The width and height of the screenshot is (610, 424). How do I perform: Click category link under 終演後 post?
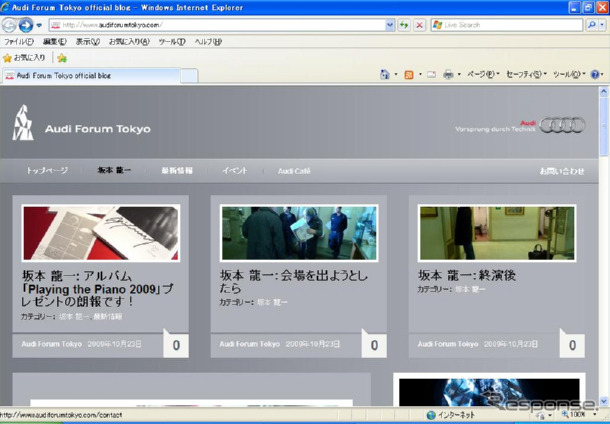(x=470, y=289)
